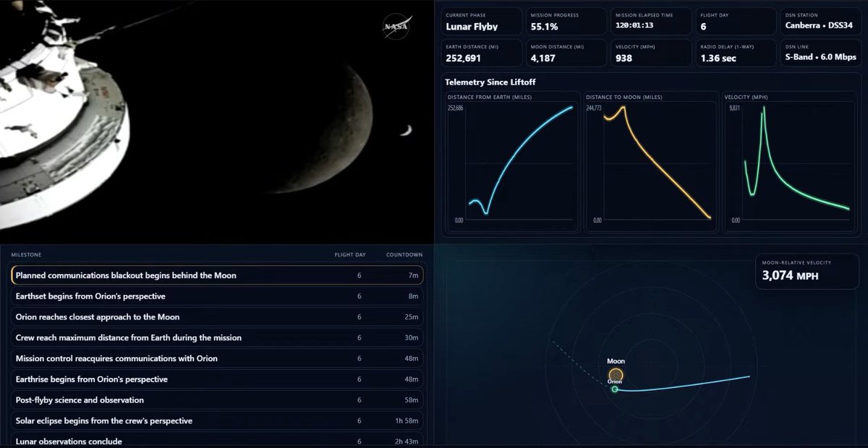This screenshot has width=868, height=448.
Task: Click the Radio Delay 1.36 sec card
Action: click(x=735, y=53)
